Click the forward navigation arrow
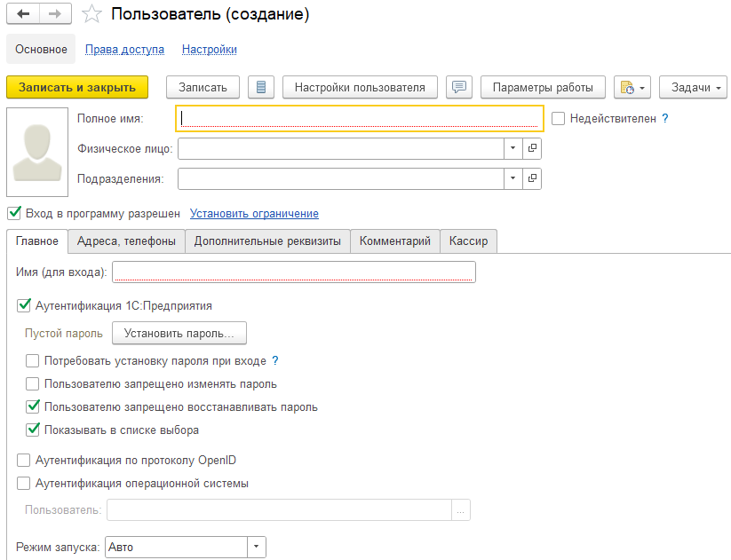This screenshot has width=731, height=560. (55, 14)
